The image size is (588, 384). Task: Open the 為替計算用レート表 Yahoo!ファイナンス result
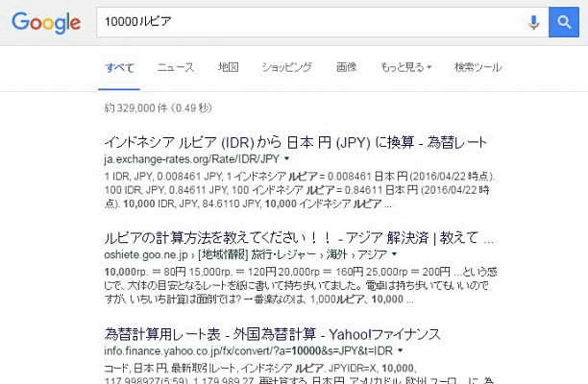pos(272,334)
